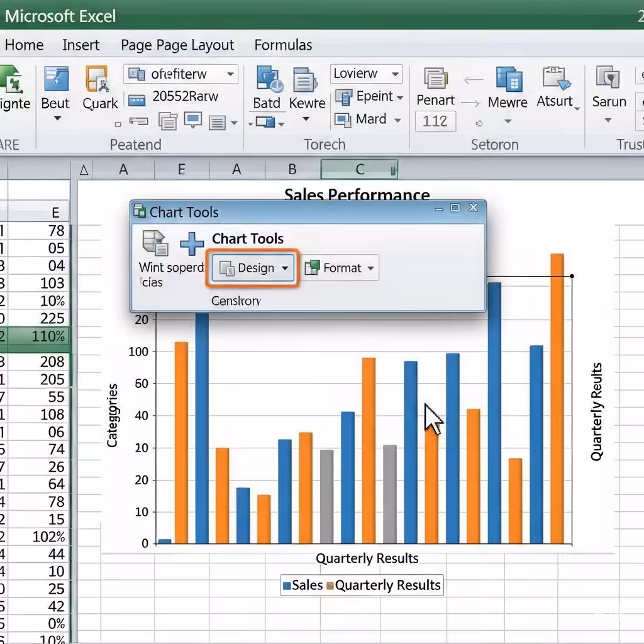Click the Batd icon

[269, 79]
